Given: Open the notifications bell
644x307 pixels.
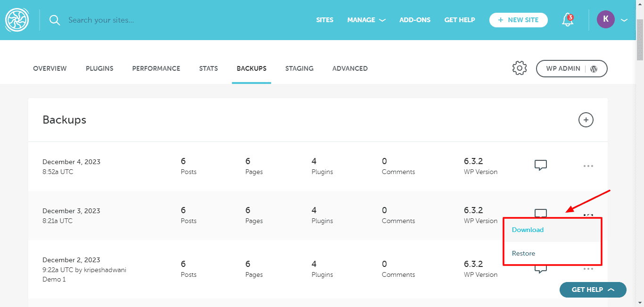Looking at the screenshot, I should (568, 20).
